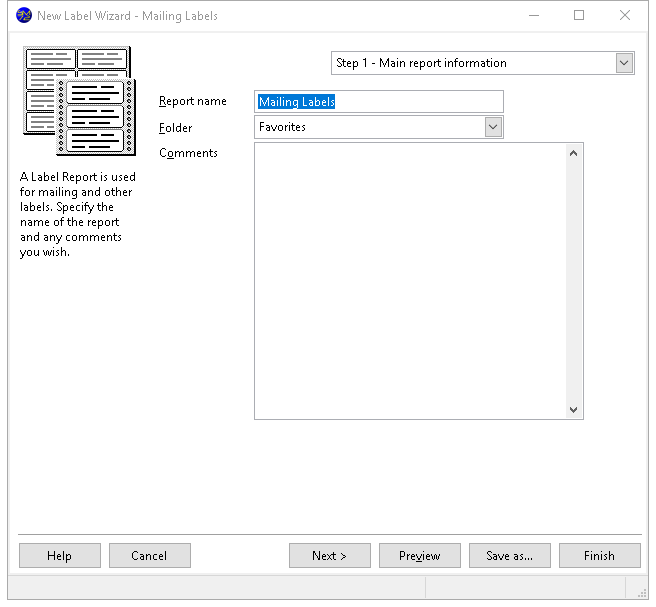Click the Report name input field
Viewport: 656px width, 607px height.
379,102
